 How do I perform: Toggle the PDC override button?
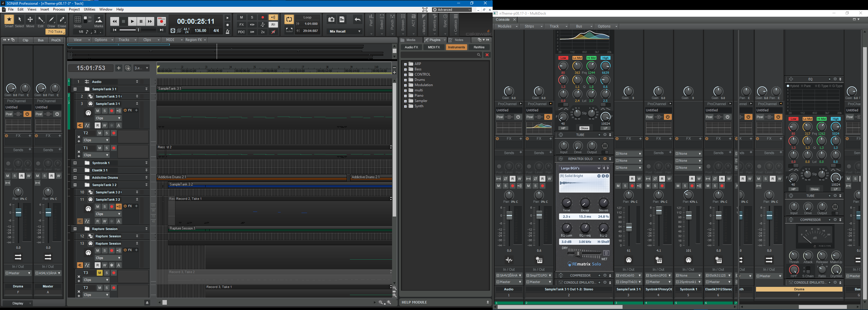click(x=241, y=32)
